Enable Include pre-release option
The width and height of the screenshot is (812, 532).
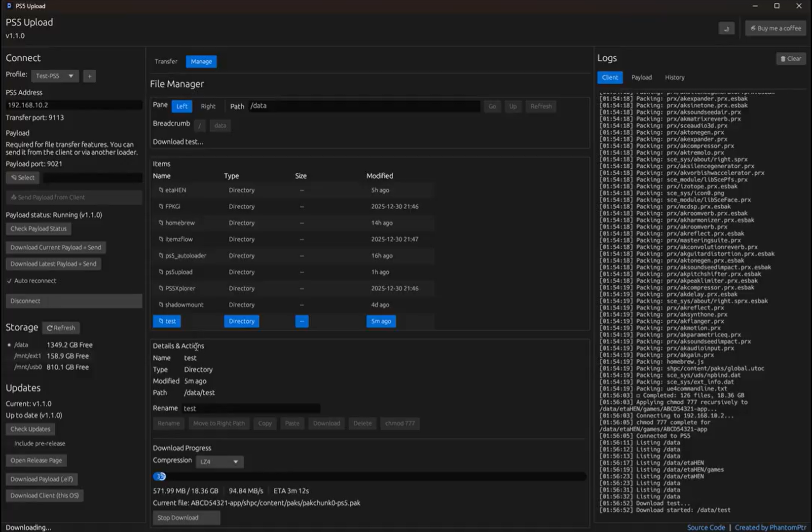click(9, 444)
